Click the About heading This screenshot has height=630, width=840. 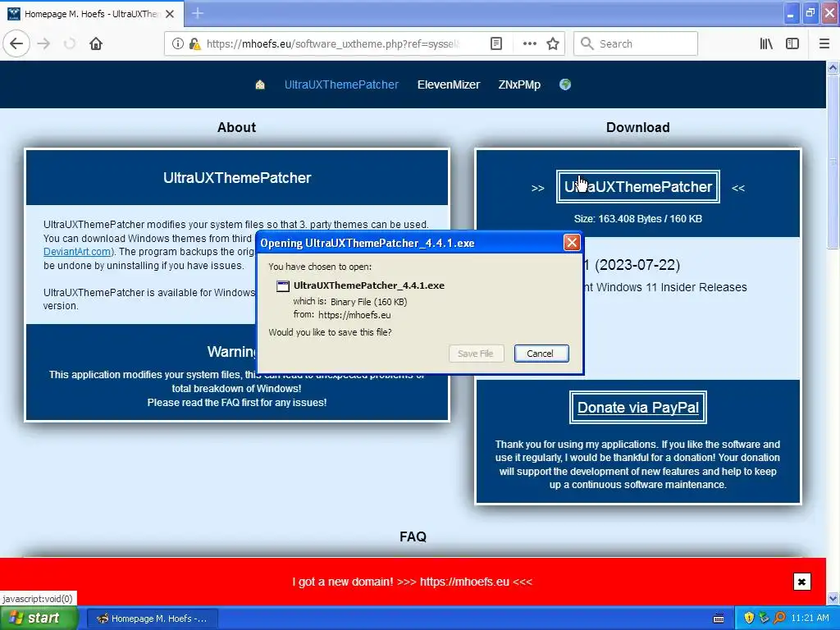[236, 127]
